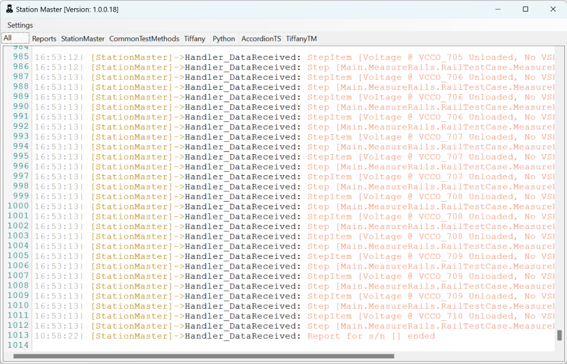Open the Python tab
This screenshot has height=364, width=567.
pyautogui.click(x=223, y=38)
